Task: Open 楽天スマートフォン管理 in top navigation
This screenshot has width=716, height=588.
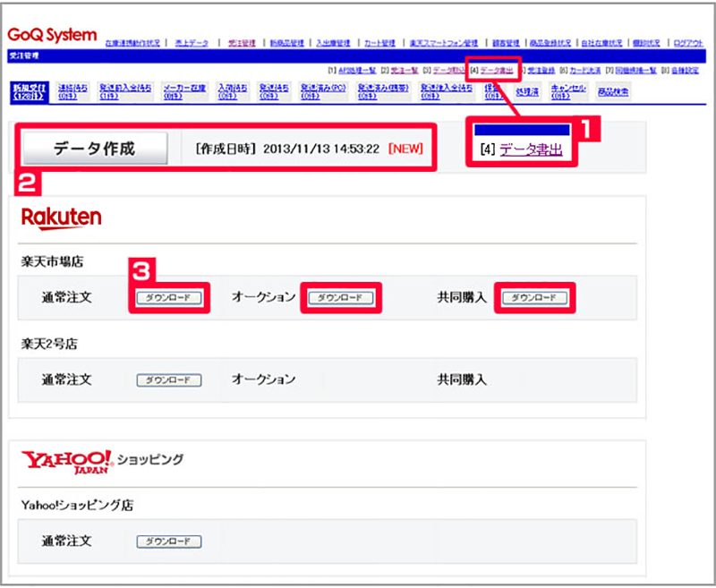Action: click(443, 43)
